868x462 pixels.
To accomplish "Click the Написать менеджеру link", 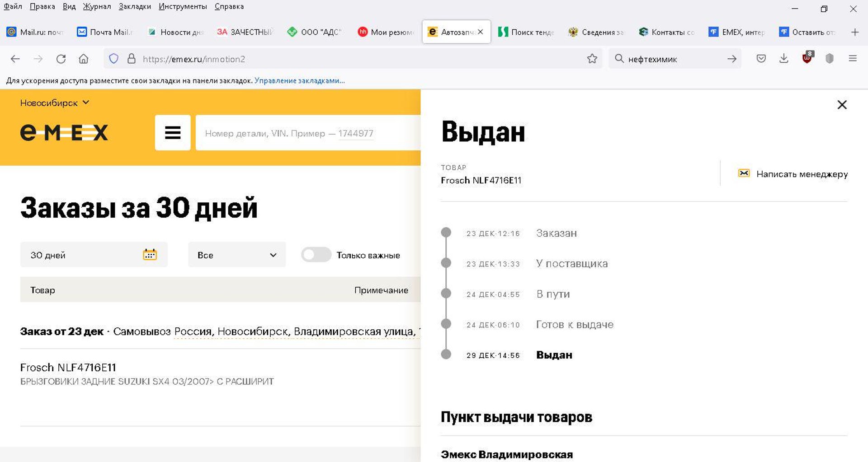I will point(802,174).
